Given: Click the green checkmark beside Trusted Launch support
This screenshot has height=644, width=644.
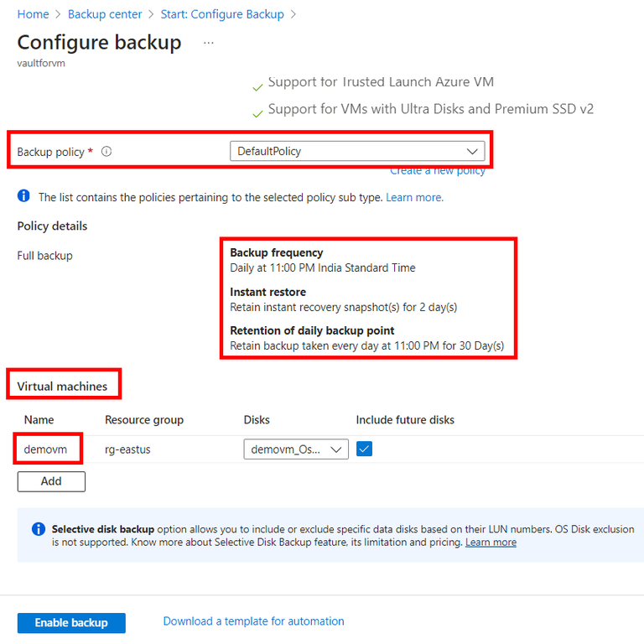Looking at the screenshot, I should (x=257, y=86).
